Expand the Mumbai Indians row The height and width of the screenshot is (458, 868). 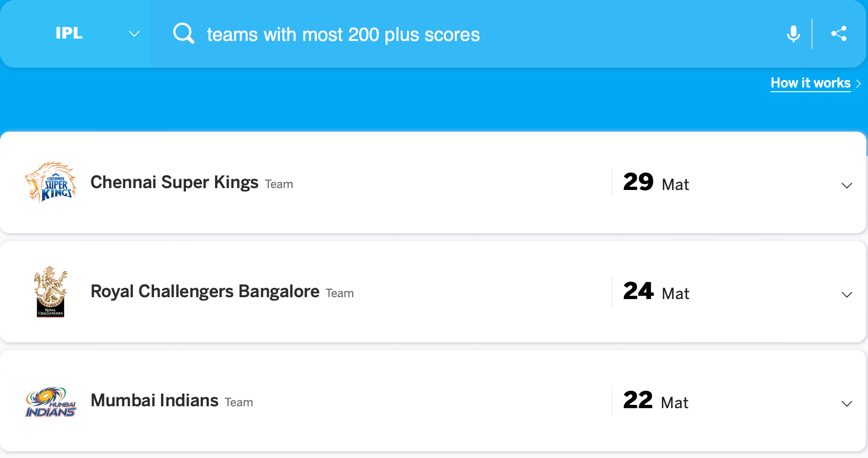tap(847, 403)
